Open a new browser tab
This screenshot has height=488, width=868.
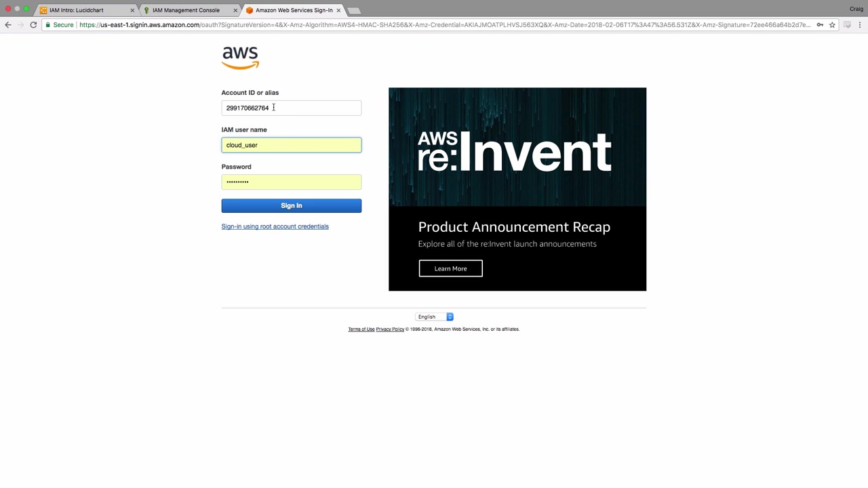(354, 10)
